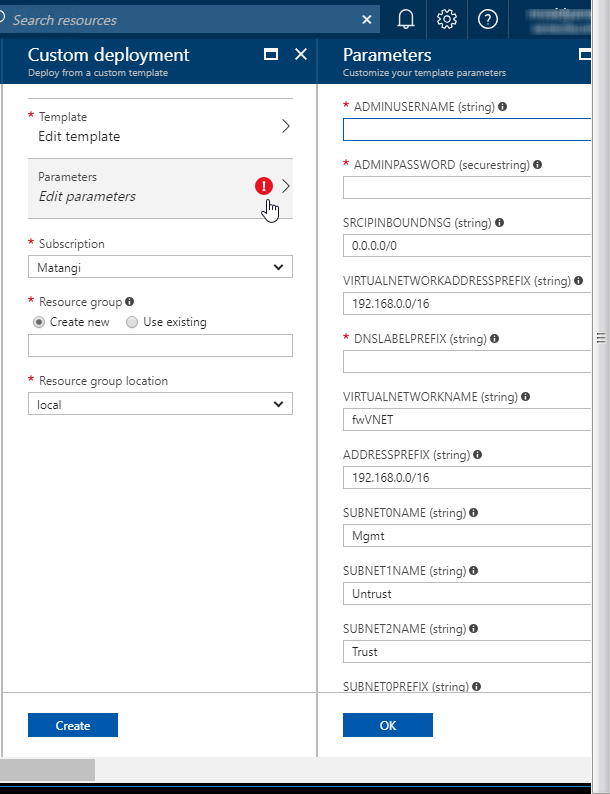The image size is (610, 794).
Task: Open portal settings gear icon
Action: (447, 19)
